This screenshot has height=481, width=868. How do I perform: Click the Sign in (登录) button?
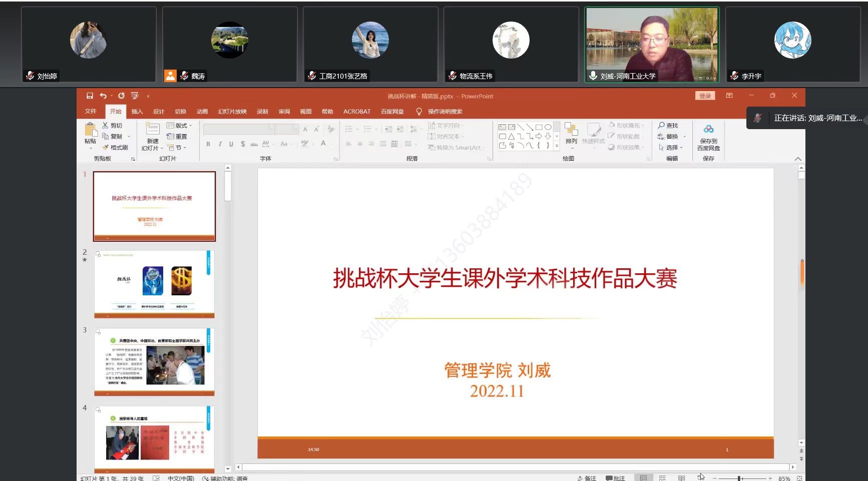705,96
